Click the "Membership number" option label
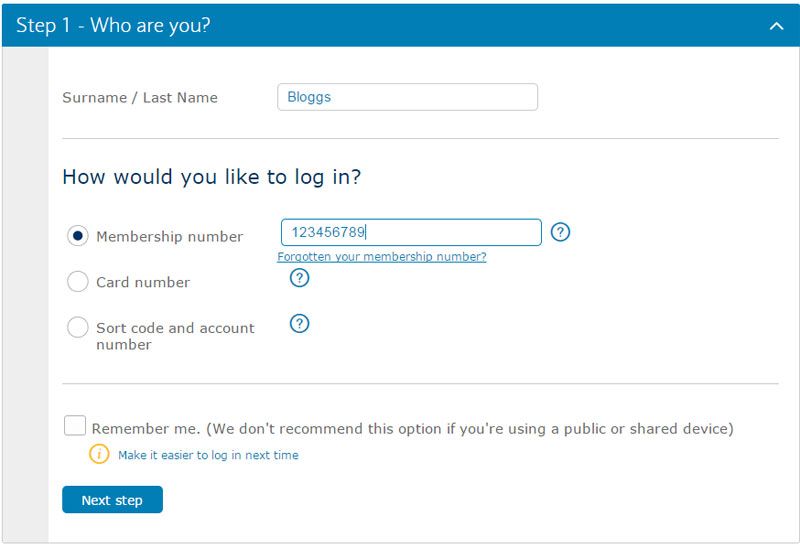This screenshot has width=800, height=548. 169,237
